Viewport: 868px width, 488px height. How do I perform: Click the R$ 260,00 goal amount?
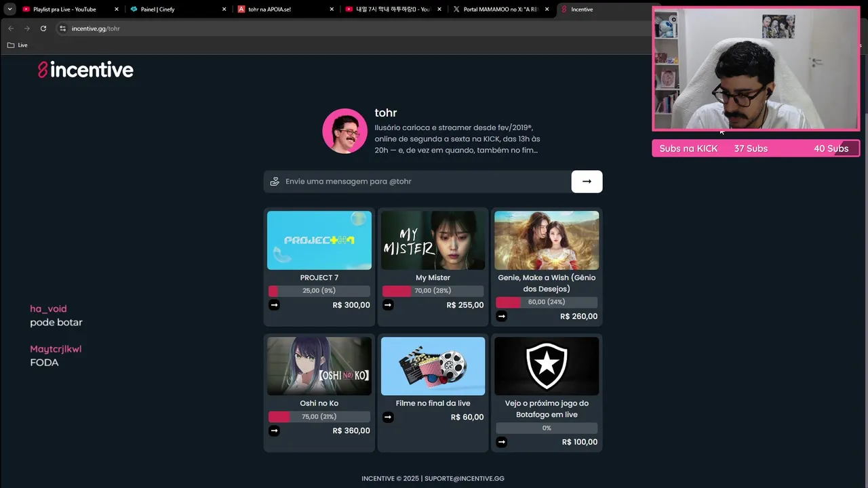(578, 317)
